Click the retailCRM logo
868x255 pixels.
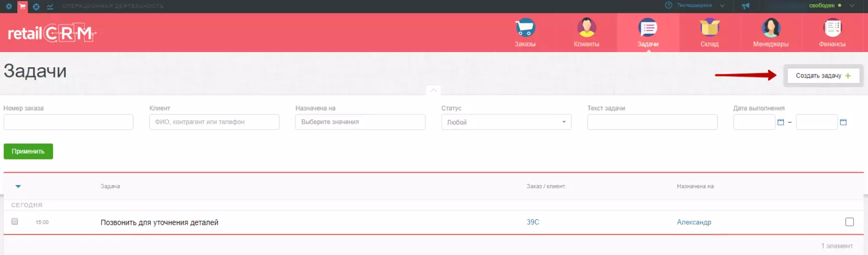coord(52,34)
